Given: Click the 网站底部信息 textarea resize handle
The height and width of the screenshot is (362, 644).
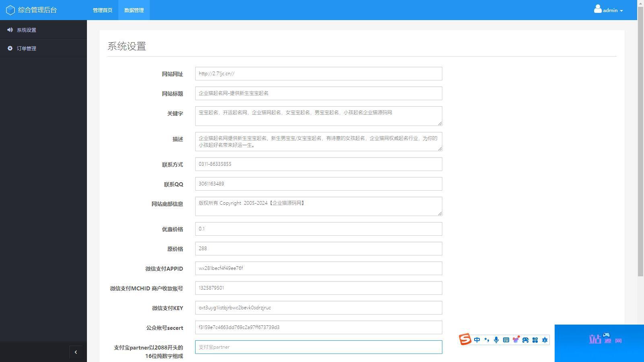Looking at the screenshot, I should click(x=440, y=214).
